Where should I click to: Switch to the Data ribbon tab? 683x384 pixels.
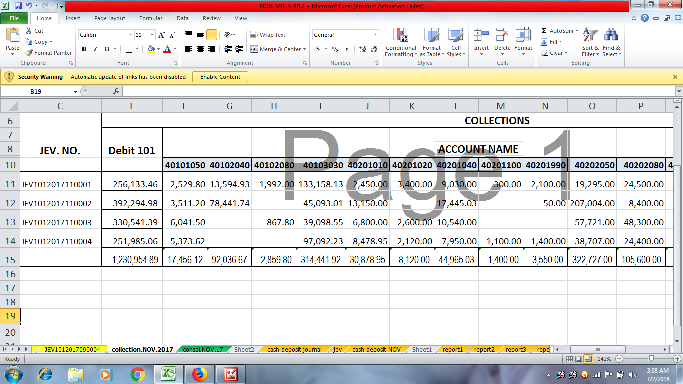coord(183,18)
